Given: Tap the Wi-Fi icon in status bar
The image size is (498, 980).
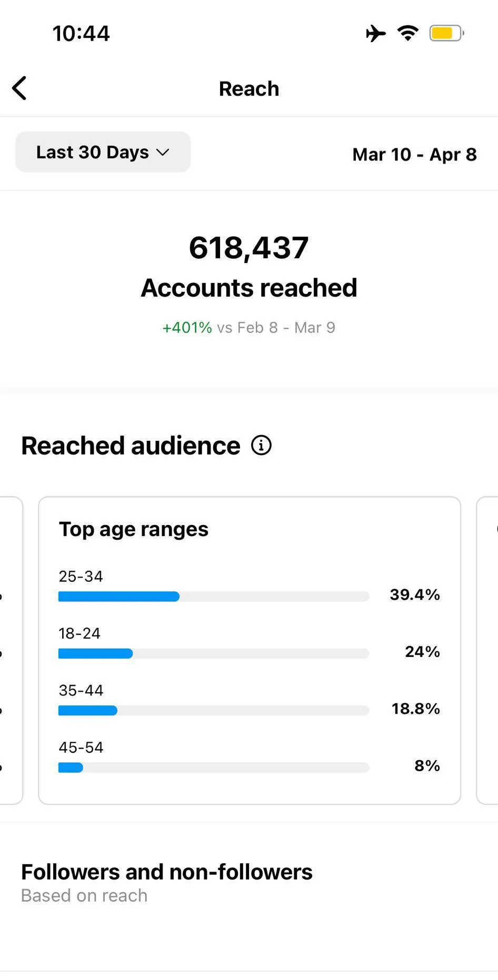Looking at the screenshot, I should click(408, 33).
